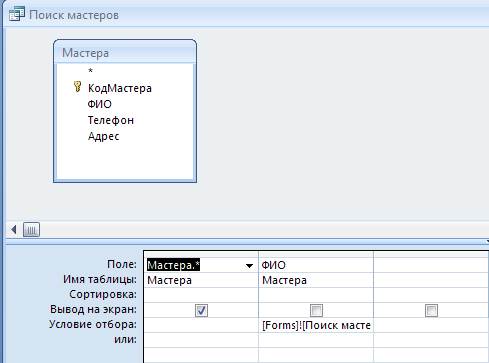Screen dimensions: 489x363
Task: Click the ФИО field cell in the Поле row
Action: [x=316, y=265]
